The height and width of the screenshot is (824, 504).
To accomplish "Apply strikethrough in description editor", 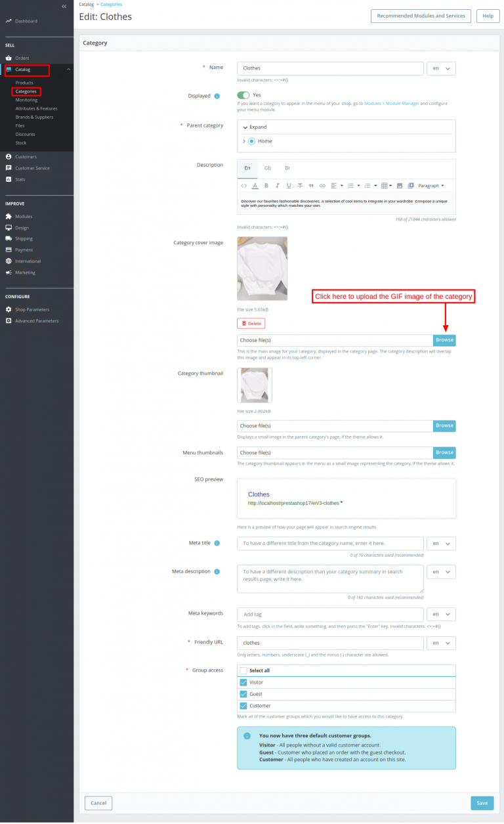I will pyautogui.click(x=300, y=185).
